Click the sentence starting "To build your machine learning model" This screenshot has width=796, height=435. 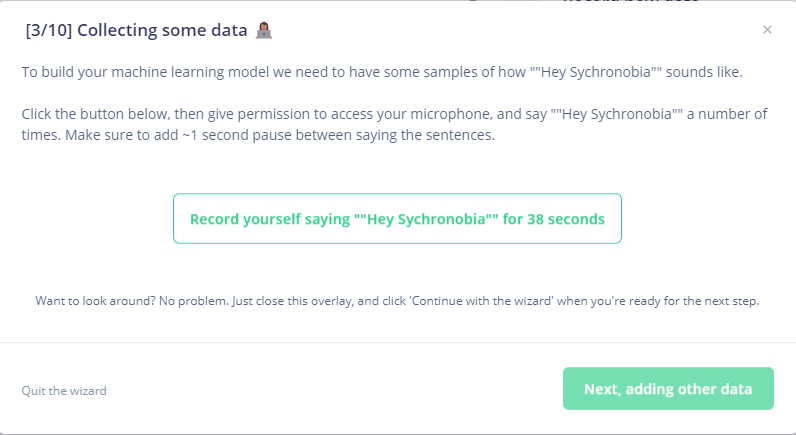pos(120,73)
